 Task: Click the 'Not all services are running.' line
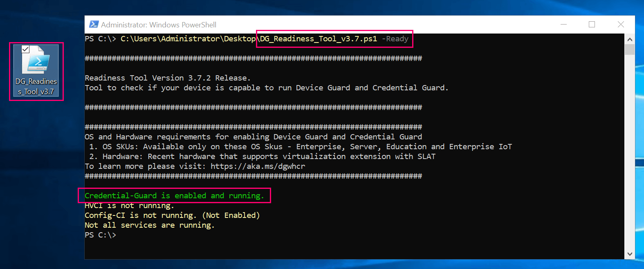(x=150, y=225)
